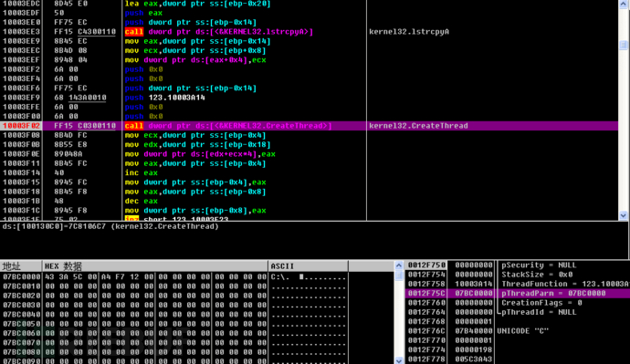Select address 10003F18 row
Screen dimensions: 630x364
coord(21,192)
